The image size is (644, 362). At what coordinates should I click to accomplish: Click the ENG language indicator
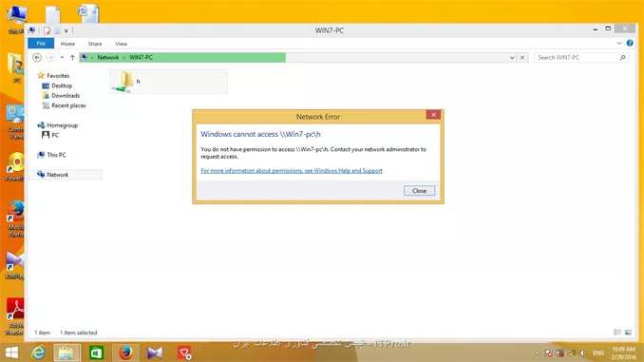pyautogui.click(x=598, y=352)
